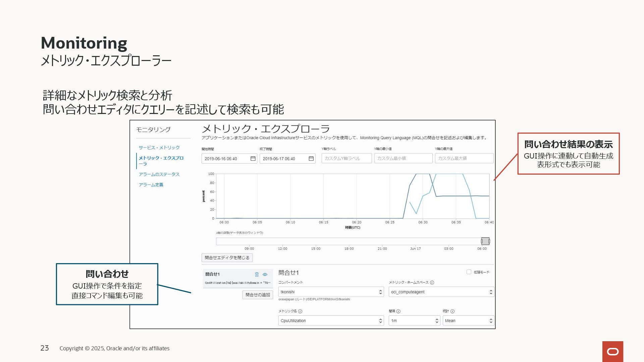Click the 問合せの追加 button
This screenshot has height=362, width=644.
(258, 295)
